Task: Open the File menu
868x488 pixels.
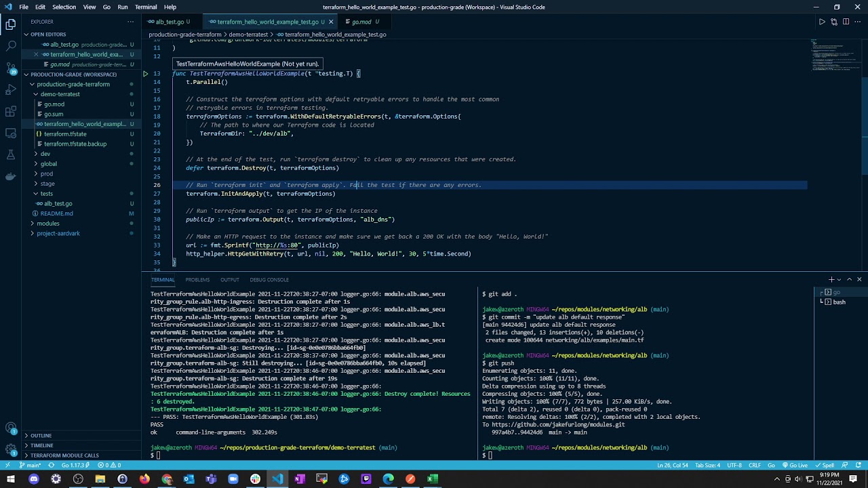Action: [24, 7]
